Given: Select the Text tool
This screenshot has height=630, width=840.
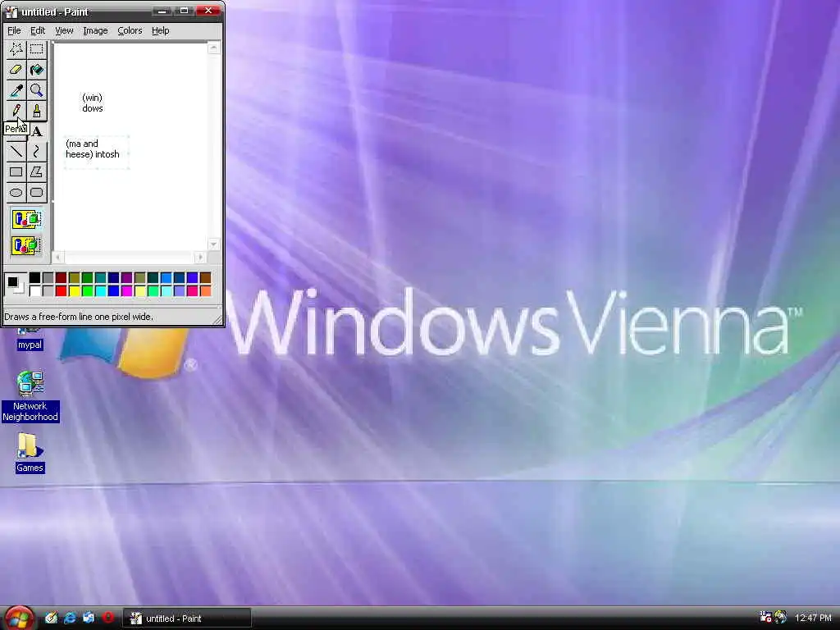Looking at the screenshot, I should click(36, 131).
